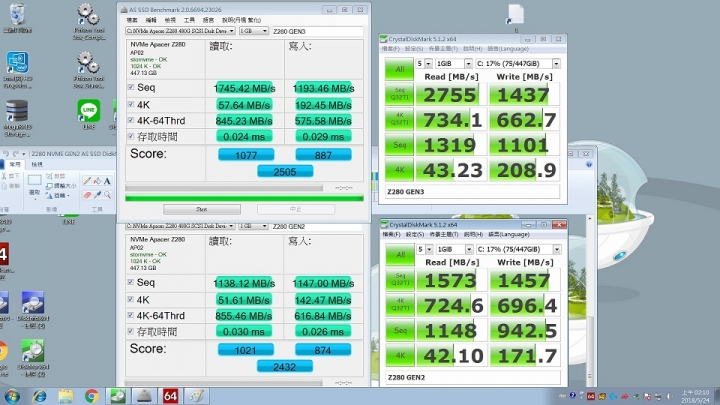Click the Windows Start orb
The width and height of the screenshot is (720, 405).
pos(12,396)
